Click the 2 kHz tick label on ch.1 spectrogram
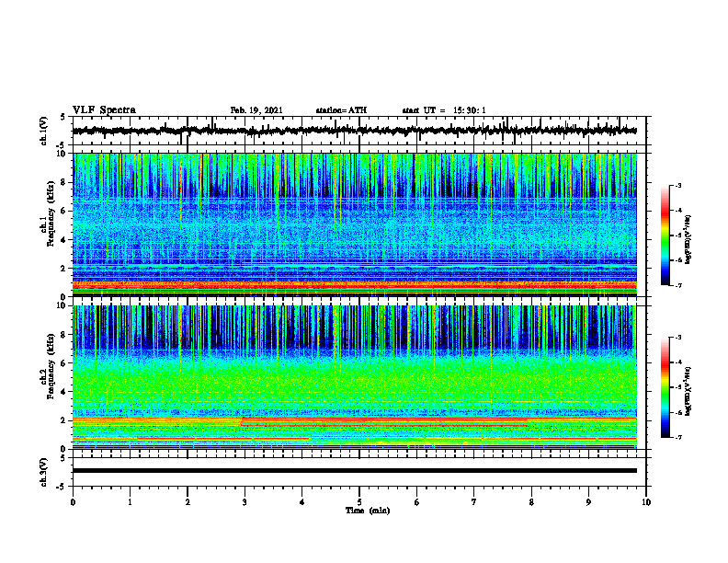This screenshot has height=563, width=728. (64, 269)
